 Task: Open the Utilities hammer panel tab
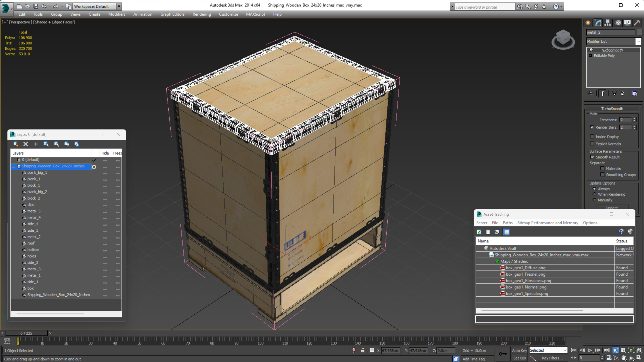click(637, 23)
